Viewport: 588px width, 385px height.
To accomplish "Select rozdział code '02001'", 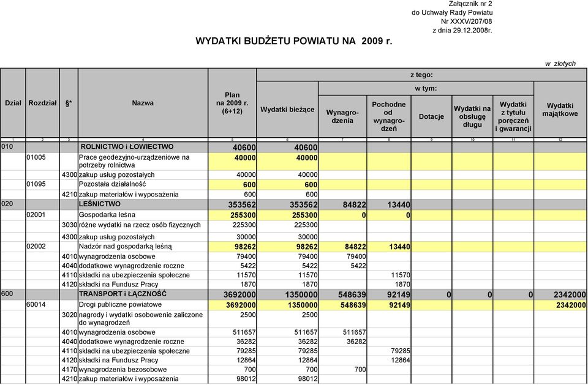I will (36, 215).
